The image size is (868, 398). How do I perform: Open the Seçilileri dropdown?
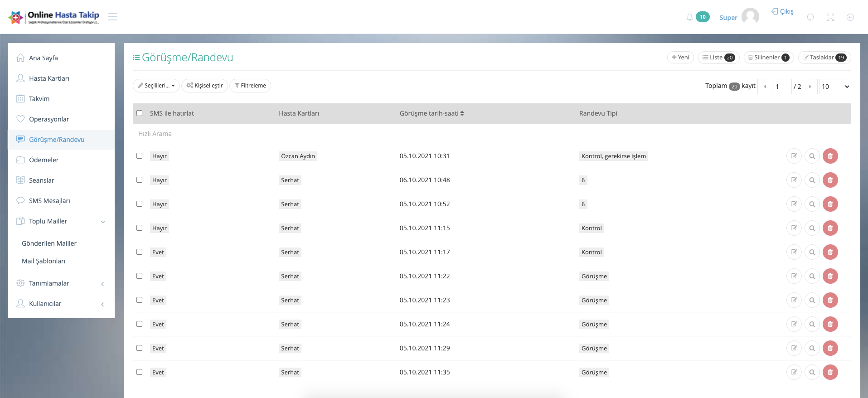click(156, 86)
